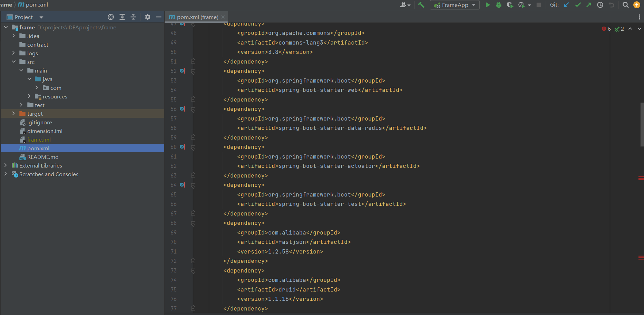Viewport: 644px width, 315px height.
Task: Fold dependency block at line 68
Action: pyautogui.click(x=193, y=223)
